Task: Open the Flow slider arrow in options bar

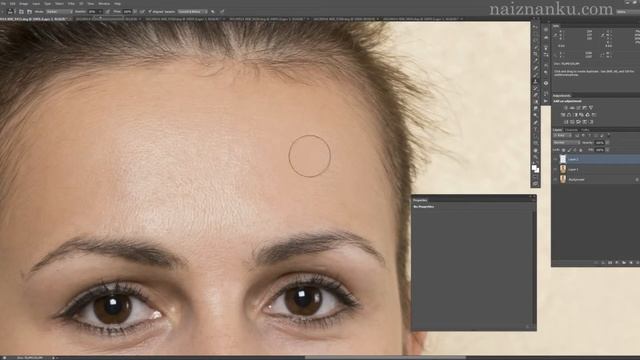Action: pos(135,11)
